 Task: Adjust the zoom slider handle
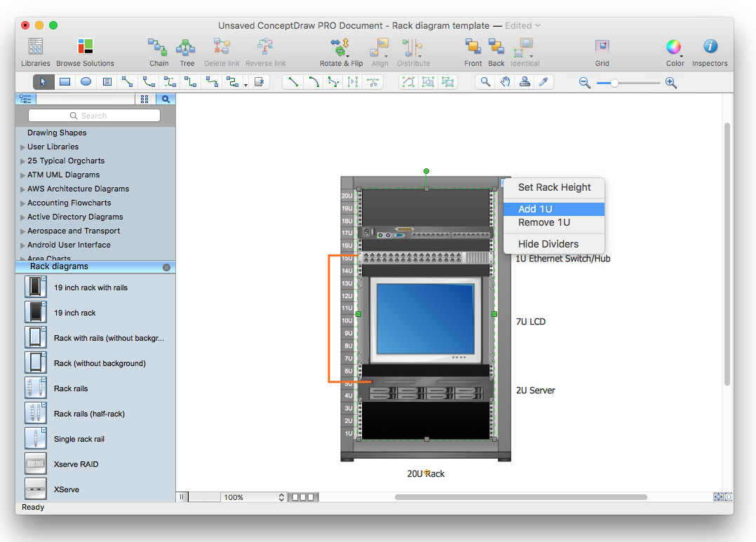pyautogui.click(x=614, y=83)
